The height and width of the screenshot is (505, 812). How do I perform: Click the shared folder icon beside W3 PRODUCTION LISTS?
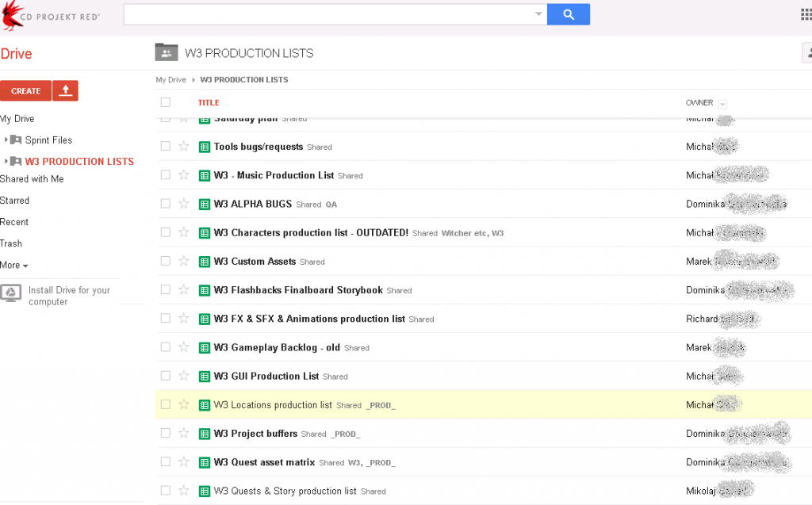click(x=167, y=53)
